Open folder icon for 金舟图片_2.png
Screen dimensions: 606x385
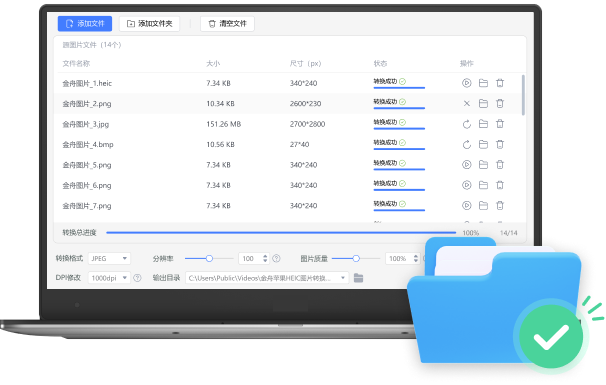[x=483, y=103]
